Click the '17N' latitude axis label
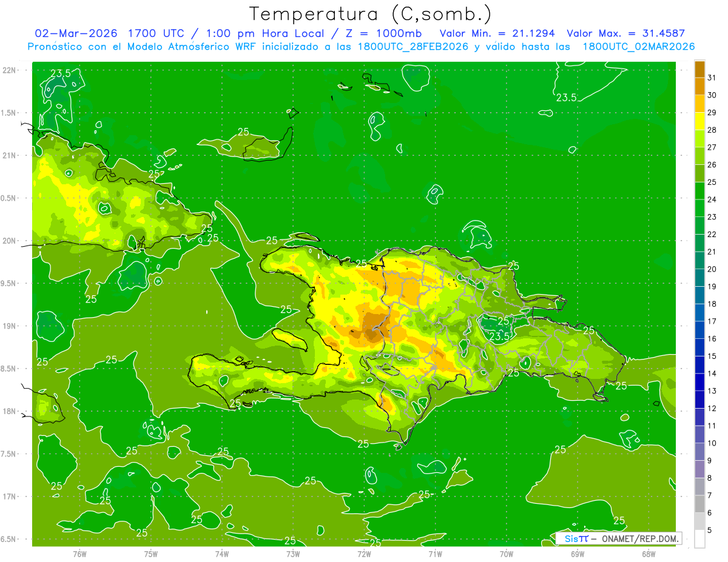 [x=10, y=497]
